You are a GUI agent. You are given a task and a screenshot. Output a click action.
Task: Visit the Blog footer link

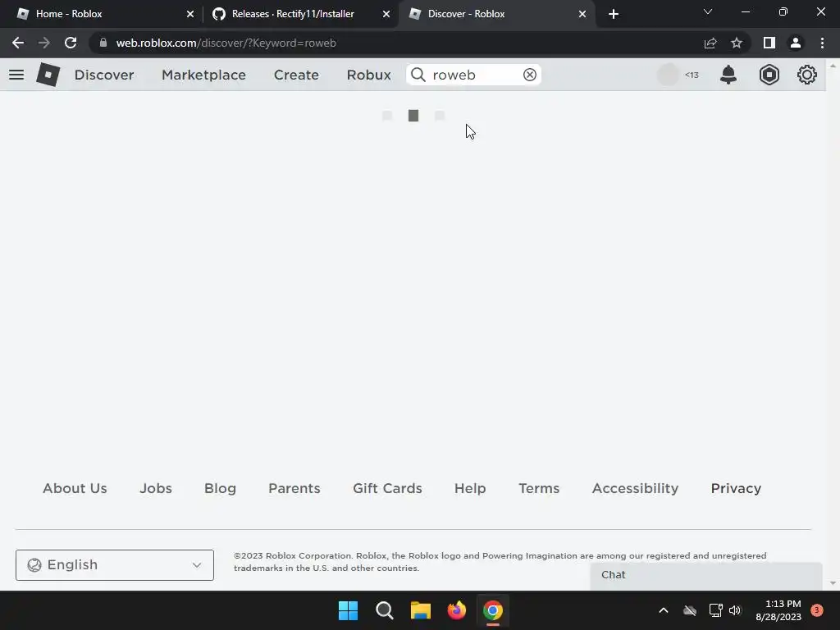point(220,488)
